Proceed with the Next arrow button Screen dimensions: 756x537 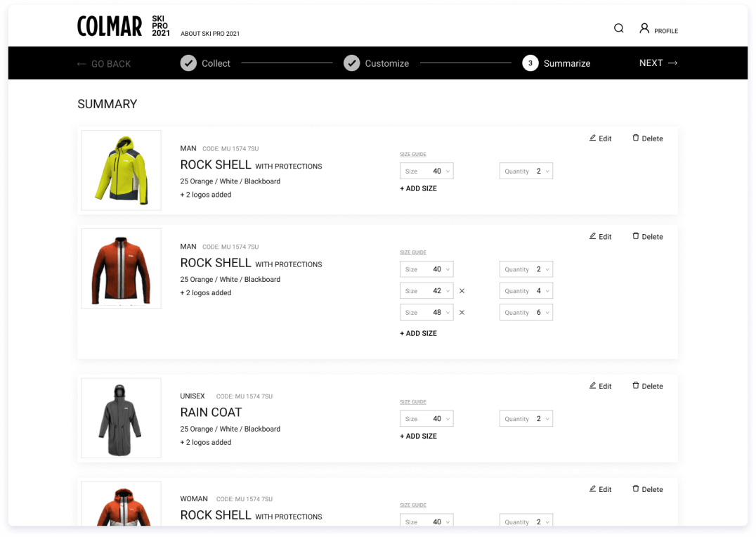658,63
